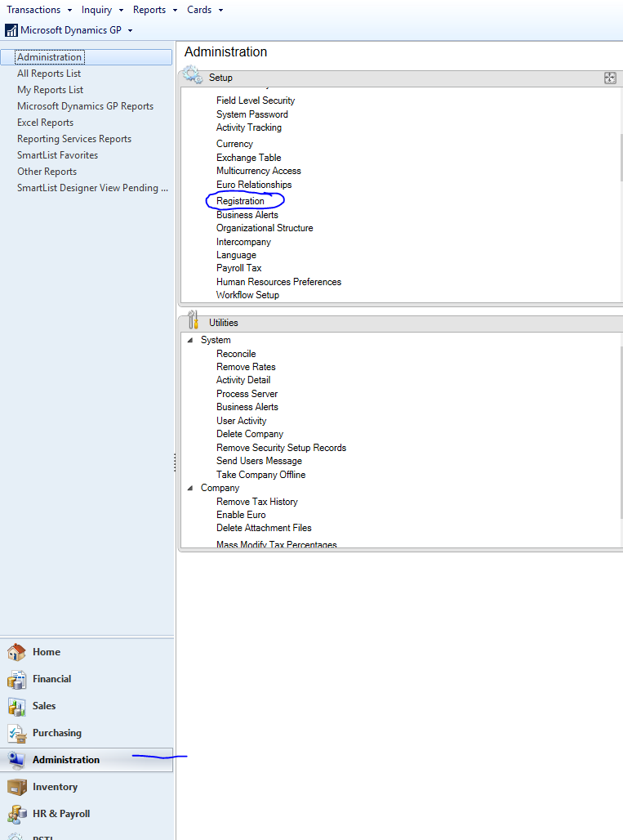Open My Reports List
The height and width of the screenshot is (840, 623).
coord(51,90)
